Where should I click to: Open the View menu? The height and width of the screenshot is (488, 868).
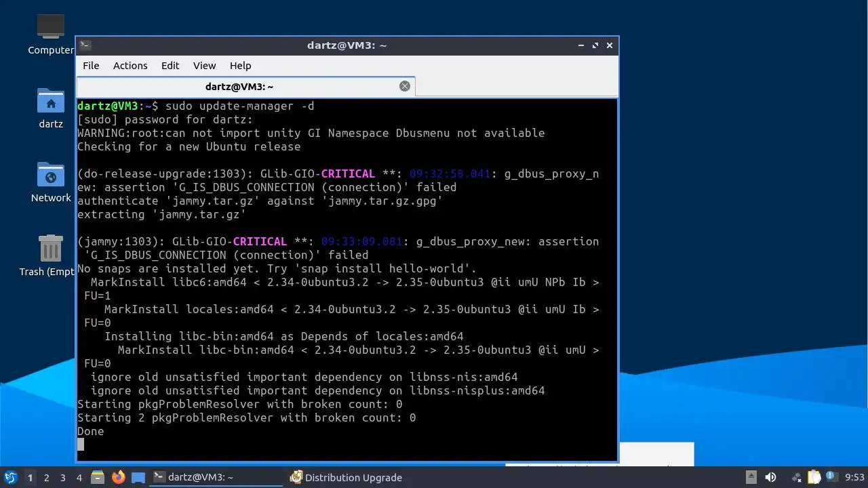204,66
